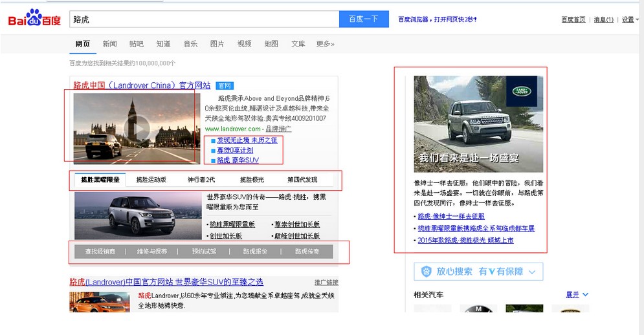Image resolution: width=644 pixels, height=335 pixels.
Task: Open 路虎中国 (Landrover China) 官方网站 title link
Action: 142,85
